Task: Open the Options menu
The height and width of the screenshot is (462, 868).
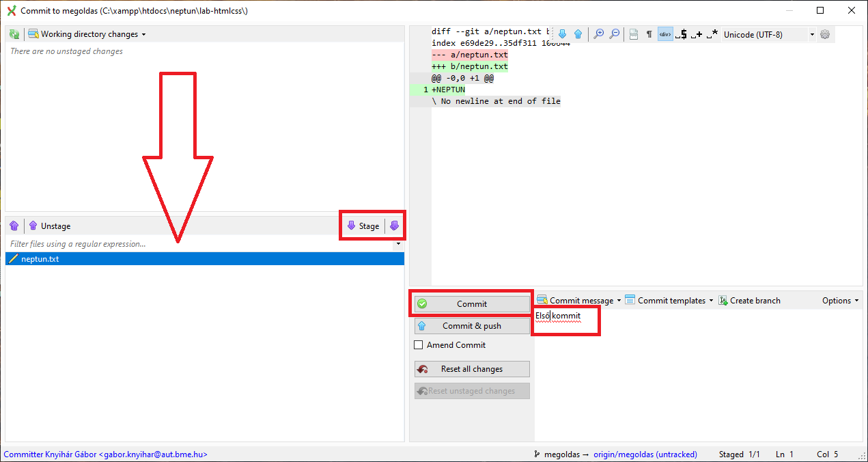Action: point(840,301)
